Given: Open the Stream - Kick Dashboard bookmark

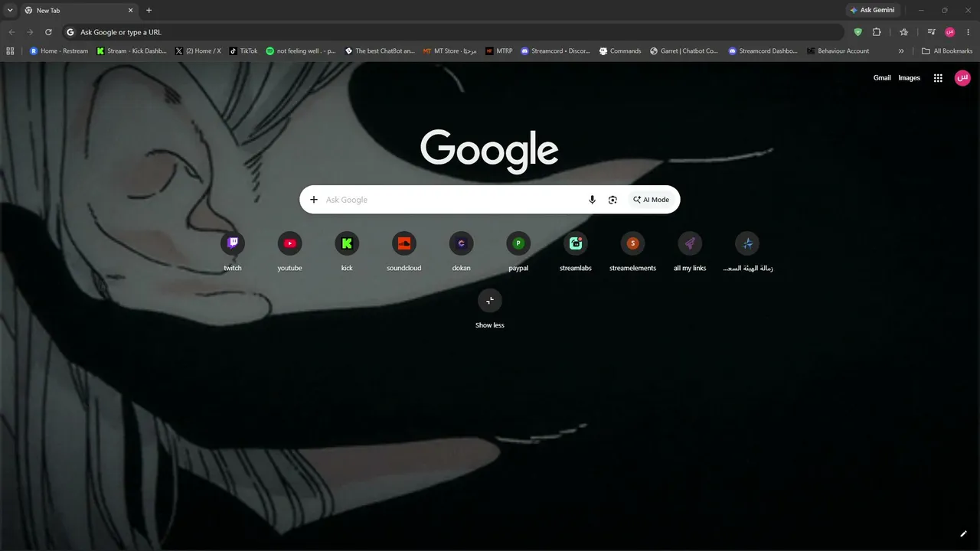Looking at the screenshot, I should click(x=132, y=51).
